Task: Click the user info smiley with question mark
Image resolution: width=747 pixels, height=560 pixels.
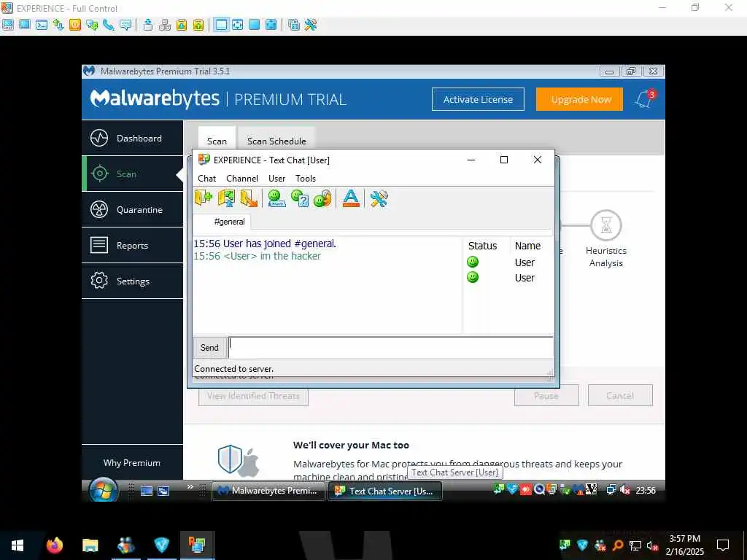Action: pyautogui.click(x=299, y=198)
